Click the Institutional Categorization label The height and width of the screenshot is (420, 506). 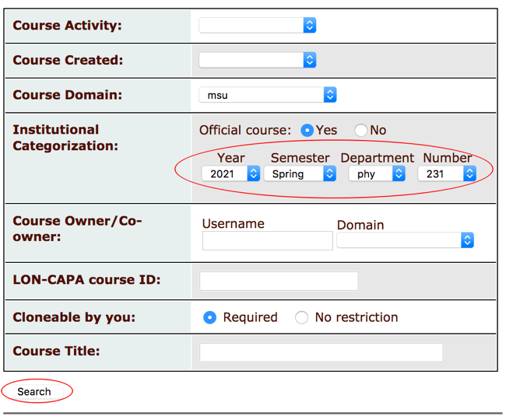(x=65, y=138)
